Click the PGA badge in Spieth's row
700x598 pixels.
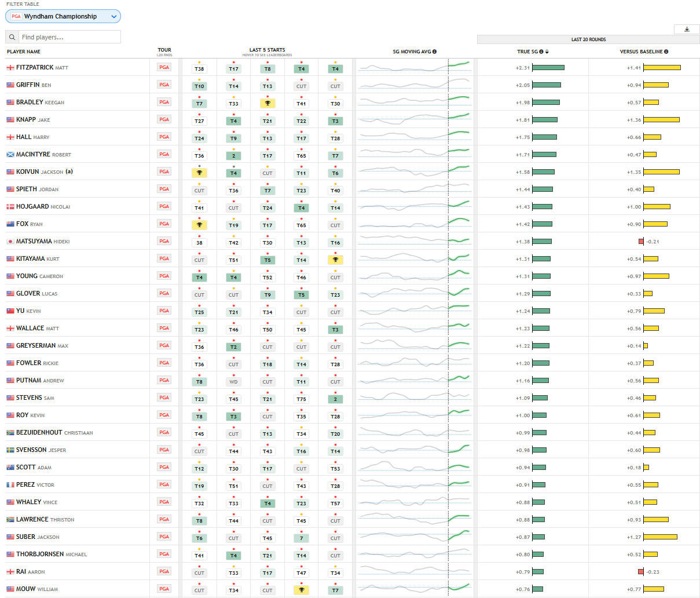coord(164,189)
